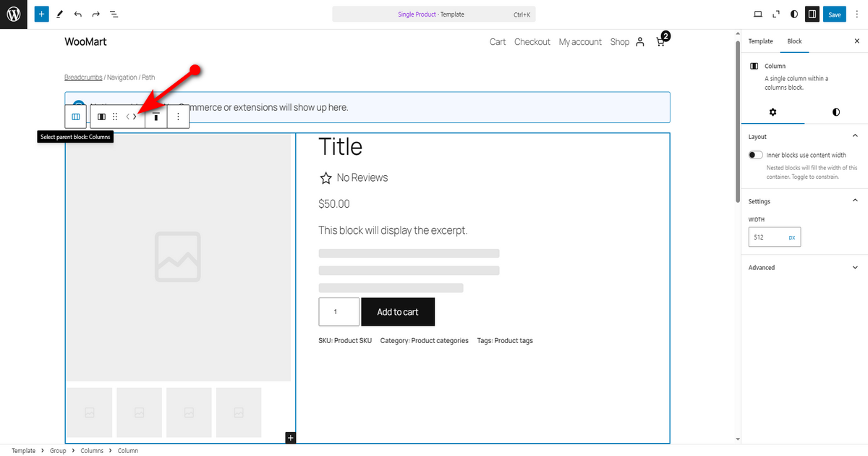The image size is (868, 456).
Task: Open the device preview laptop icon
Action: click(x=758, y=14)
